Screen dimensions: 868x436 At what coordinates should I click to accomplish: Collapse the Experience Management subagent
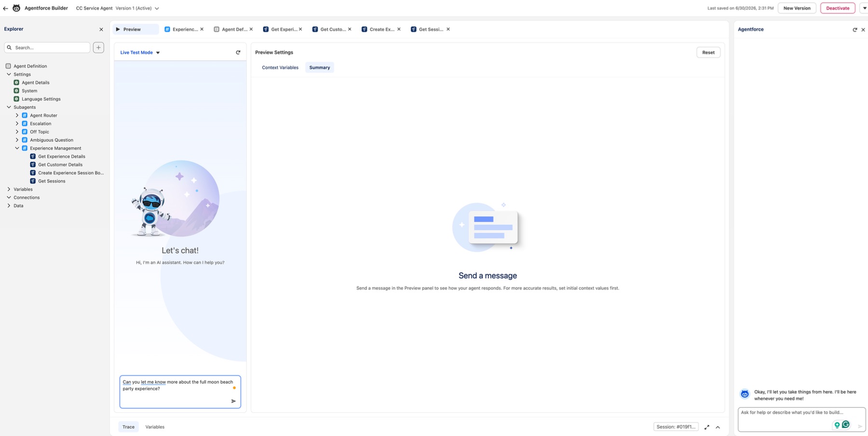pos(17,148)
